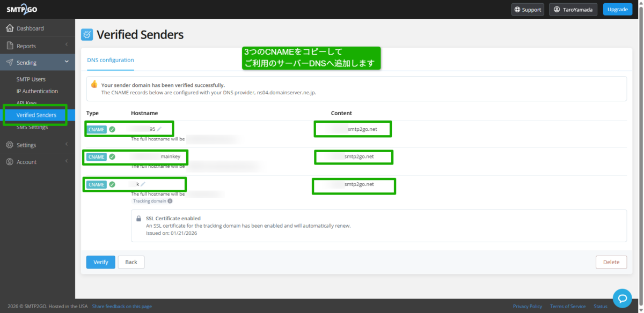Click the pencil edit icon on third hostname
644x313 pixels.
point(143,184)
